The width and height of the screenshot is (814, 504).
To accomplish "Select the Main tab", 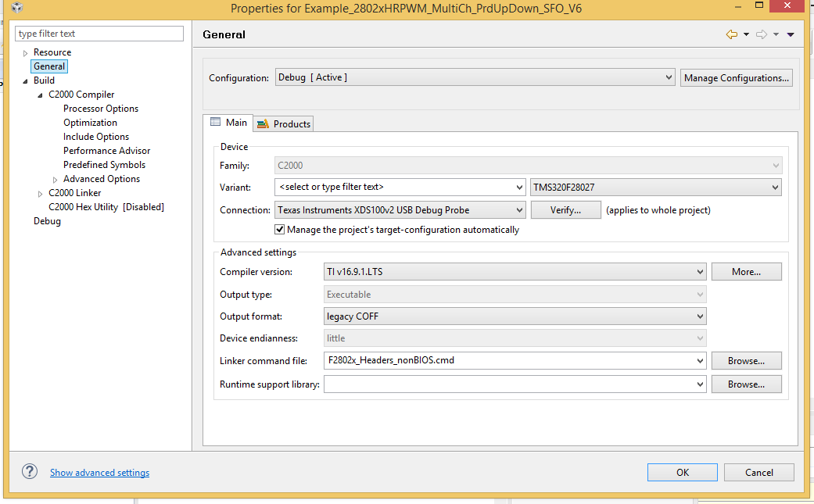I will tap(228, 123).
